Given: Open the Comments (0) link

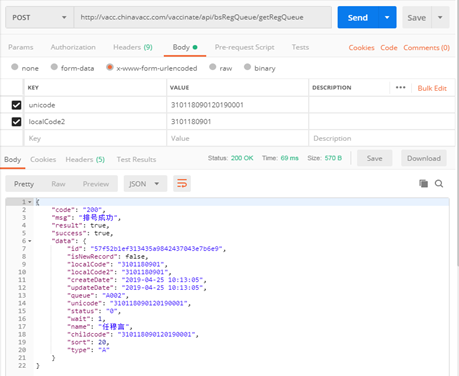Looking at the screenshot, I should point(426,48).
